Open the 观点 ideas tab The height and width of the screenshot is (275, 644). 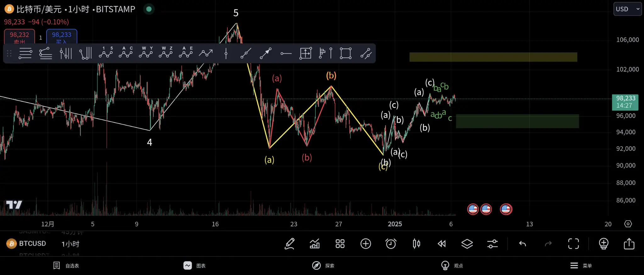click(452, 266)
